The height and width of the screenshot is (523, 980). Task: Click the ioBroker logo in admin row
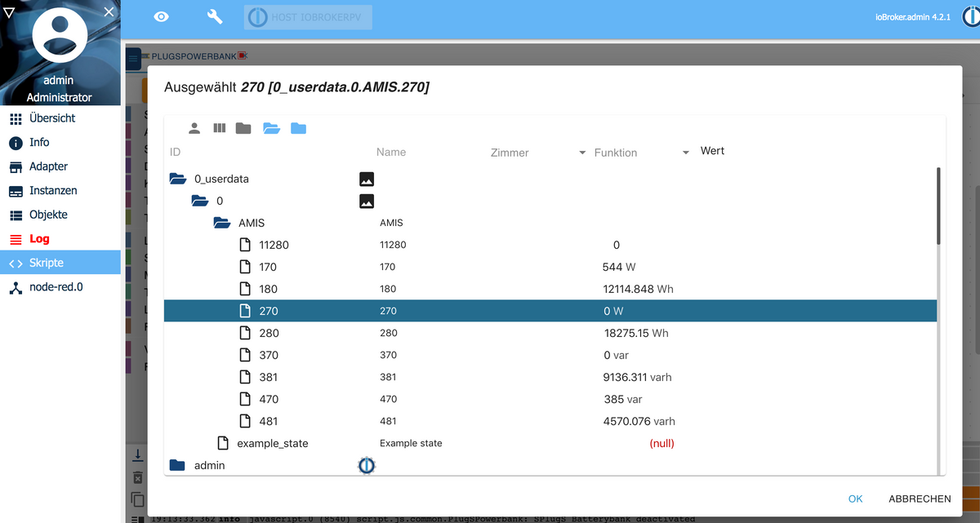367,465
